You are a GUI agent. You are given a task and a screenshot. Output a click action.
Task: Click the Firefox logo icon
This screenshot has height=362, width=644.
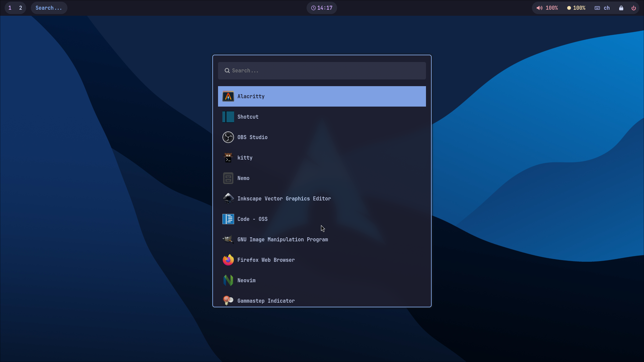pos(228,260)
